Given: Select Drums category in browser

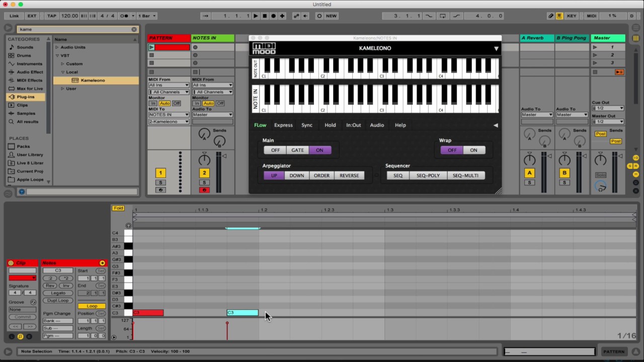Looking at the screenshot, I should (x=24, y=55).
